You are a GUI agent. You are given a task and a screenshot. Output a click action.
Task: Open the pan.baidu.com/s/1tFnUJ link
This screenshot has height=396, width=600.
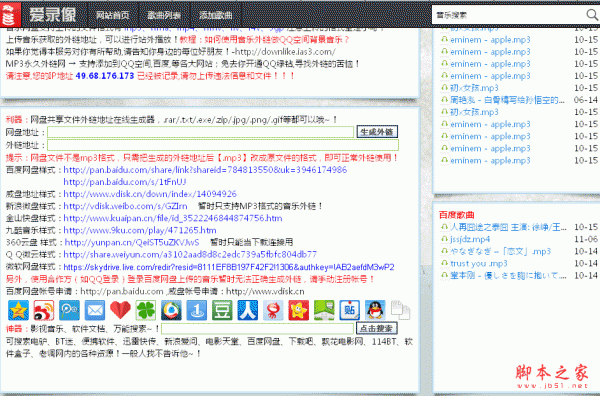[125, 182]
